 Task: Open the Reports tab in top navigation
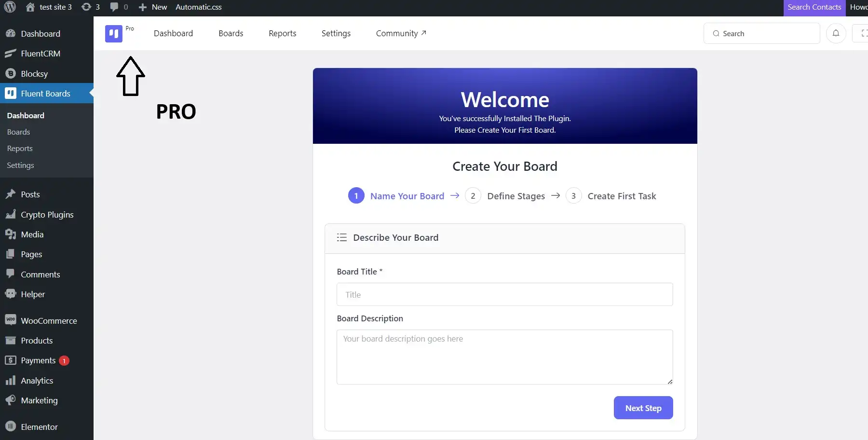tap(283, 33)
